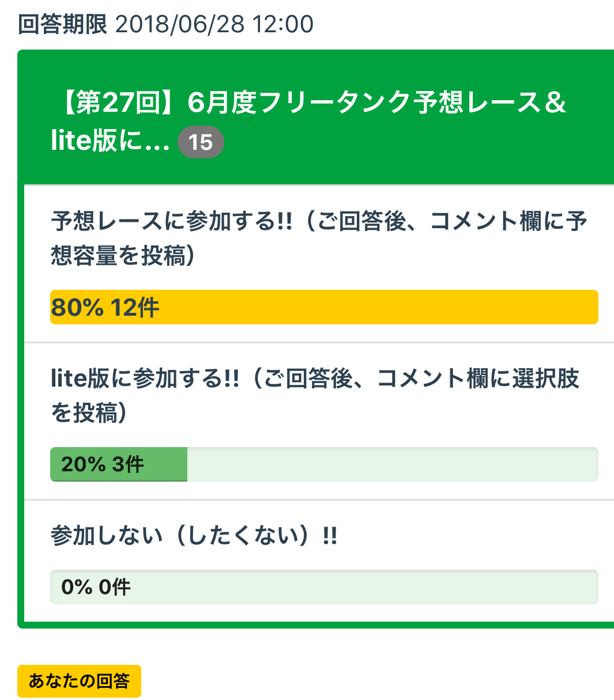
Task: Click the 12件 vote count
Action: (135, 307)
